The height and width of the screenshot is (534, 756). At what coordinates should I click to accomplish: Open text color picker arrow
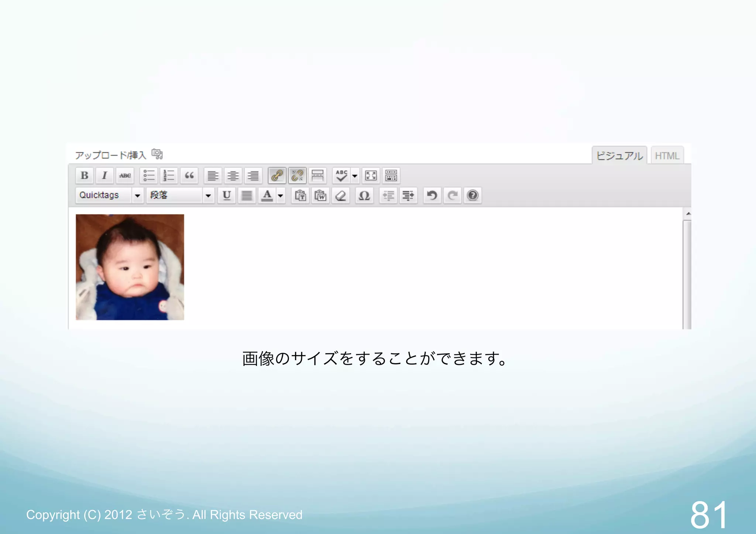click(281, 195)
